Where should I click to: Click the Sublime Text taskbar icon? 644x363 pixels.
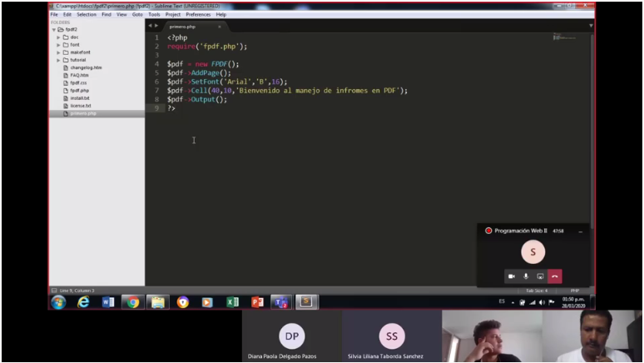point(306,302)
